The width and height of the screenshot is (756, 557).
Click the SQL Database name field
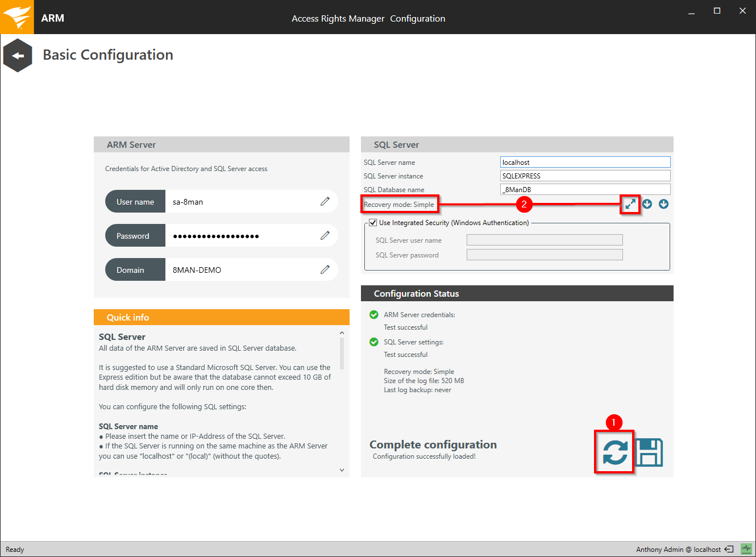point(585,189)
